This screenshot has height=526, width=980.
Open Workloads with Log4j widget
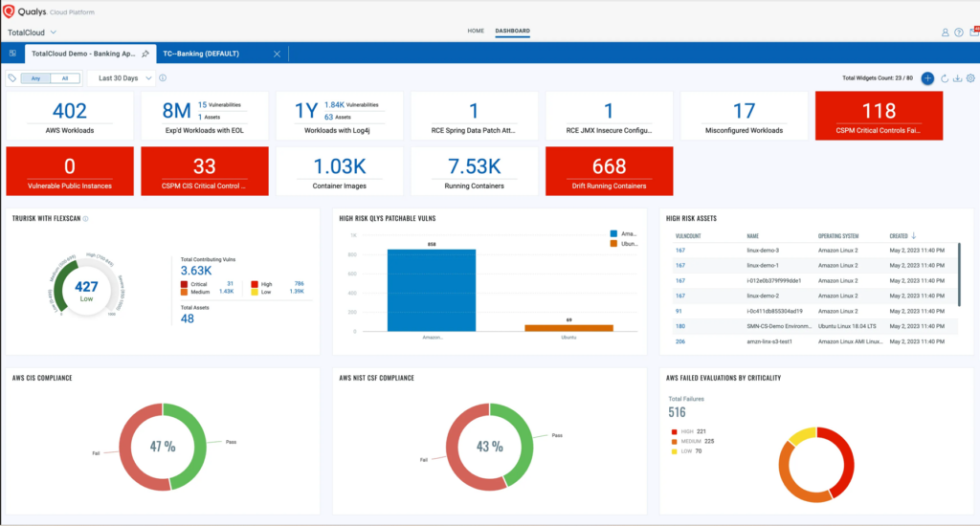click(340, 116)
